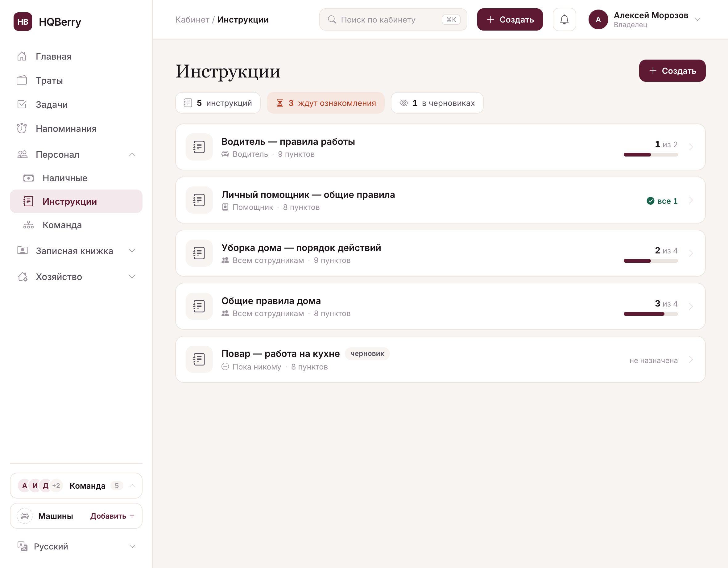
Task: Click the не назначена status text
Action: tap(653, 360)
